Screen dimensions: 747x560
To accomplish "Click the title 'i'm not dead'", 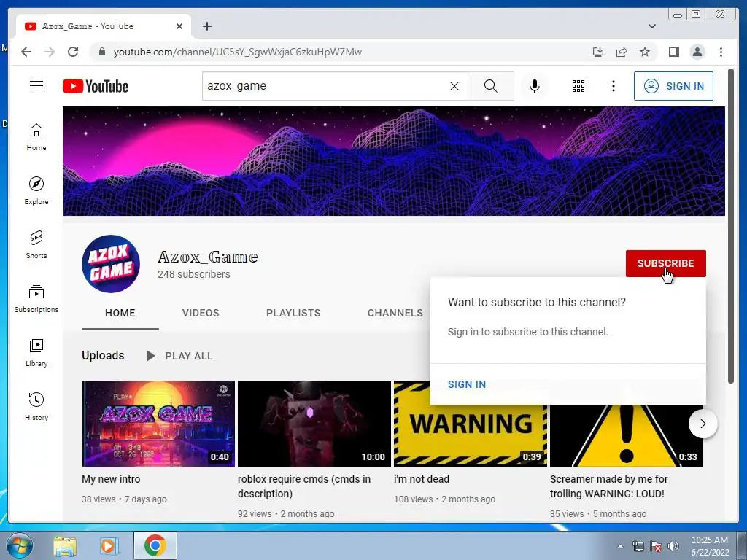I will pyautogui.click(x=422, y=479).
